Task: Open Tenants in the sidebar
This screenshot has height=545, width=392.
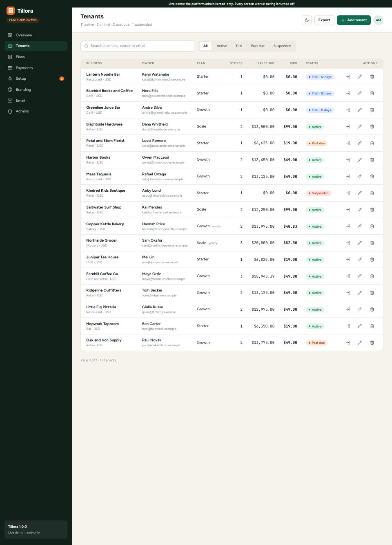Action: (x=36, y=46)
